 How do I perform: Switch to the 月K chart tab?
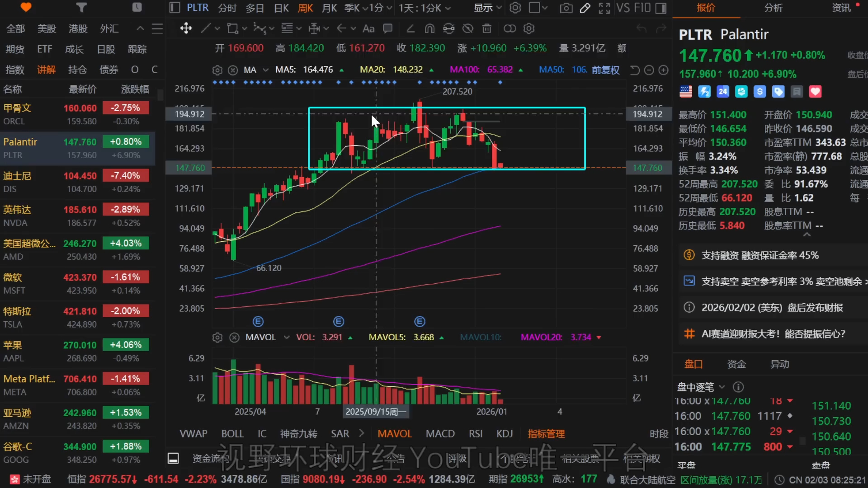click(x=329, y=8)
